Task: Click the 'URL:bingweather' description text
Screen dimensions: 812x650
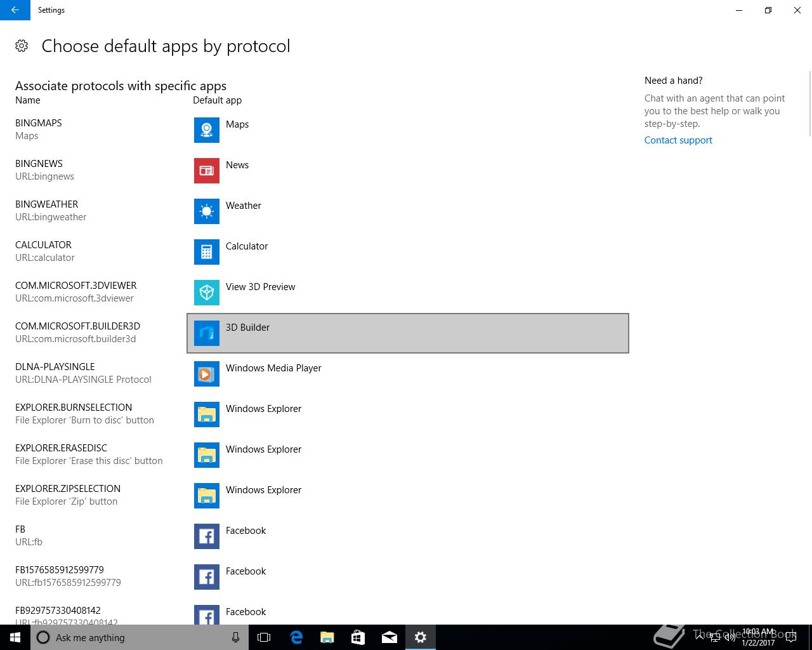Action: 51,217
